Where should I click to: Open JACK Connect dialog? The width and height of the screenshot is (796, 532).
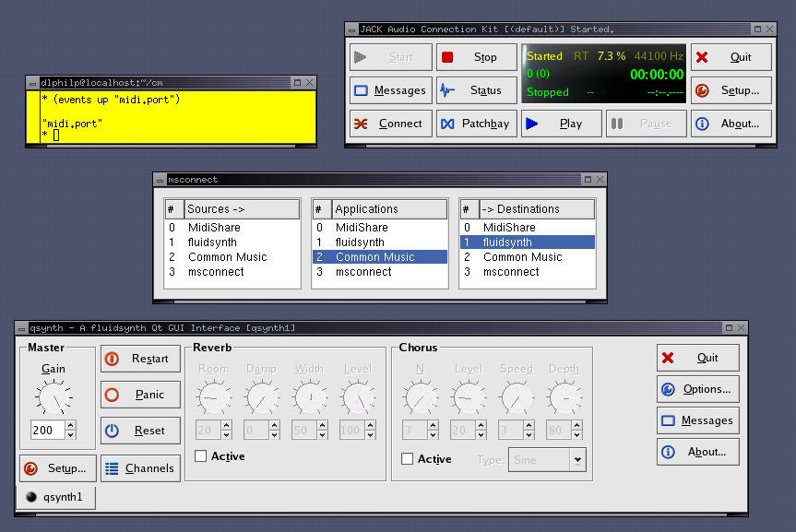390,124
